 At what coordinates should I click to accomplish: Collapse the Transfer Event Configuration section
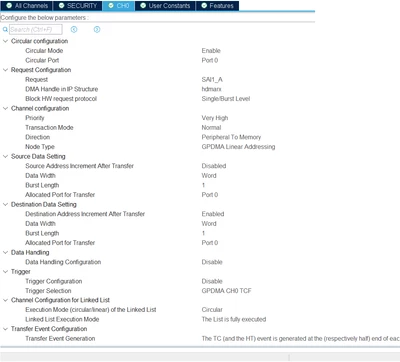click(5, 329)
